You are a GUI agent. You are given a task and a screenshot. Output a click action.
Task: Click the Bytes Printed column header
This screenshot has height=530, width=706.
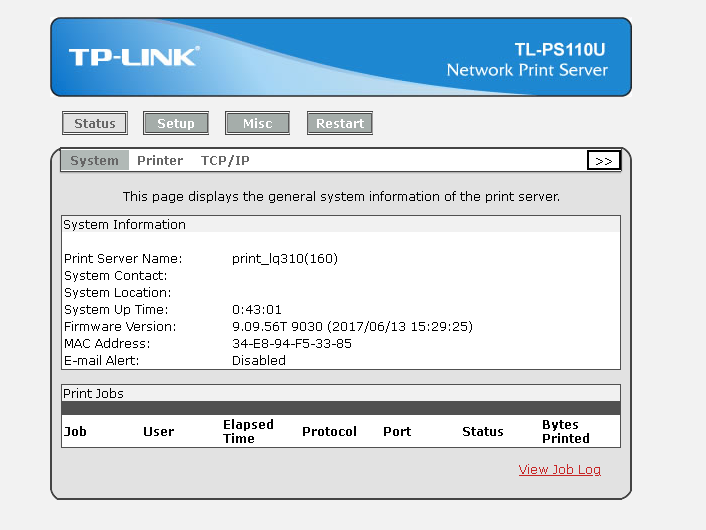(566, 431)
